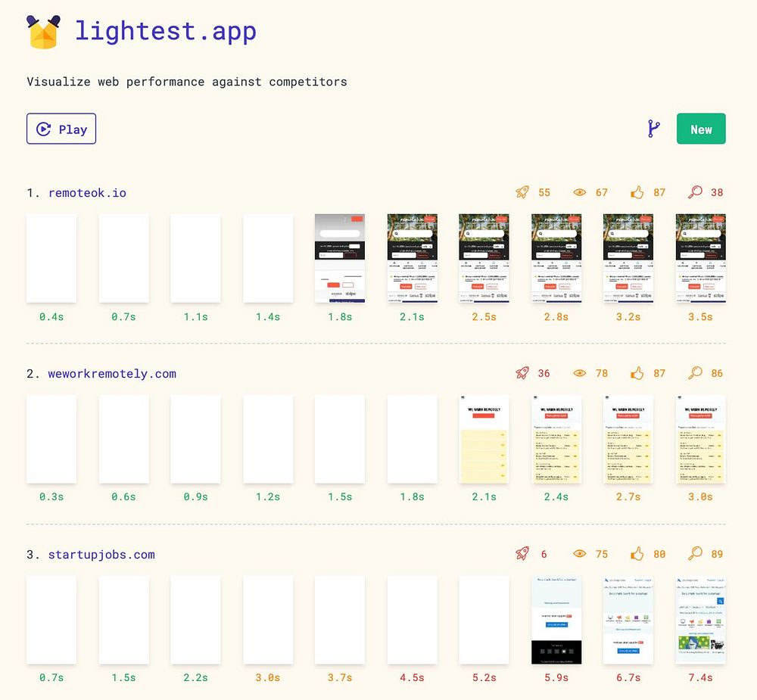Click remoteok.io thumbs-up best practices icon

(637, 192)
